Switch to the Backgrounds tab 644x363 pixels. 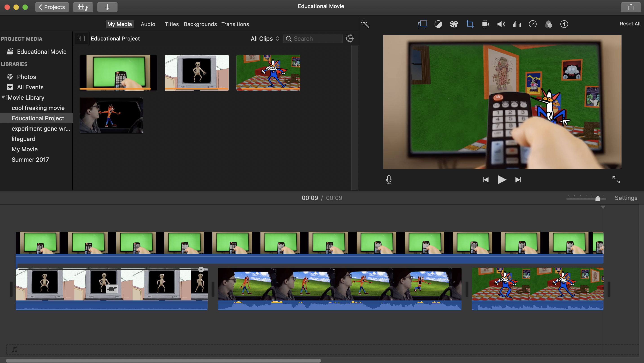click(200, 24)
